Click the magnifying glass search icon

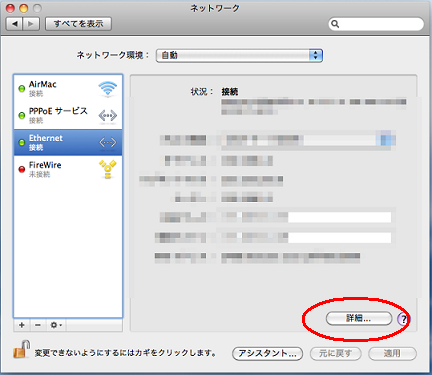(335, 24)
